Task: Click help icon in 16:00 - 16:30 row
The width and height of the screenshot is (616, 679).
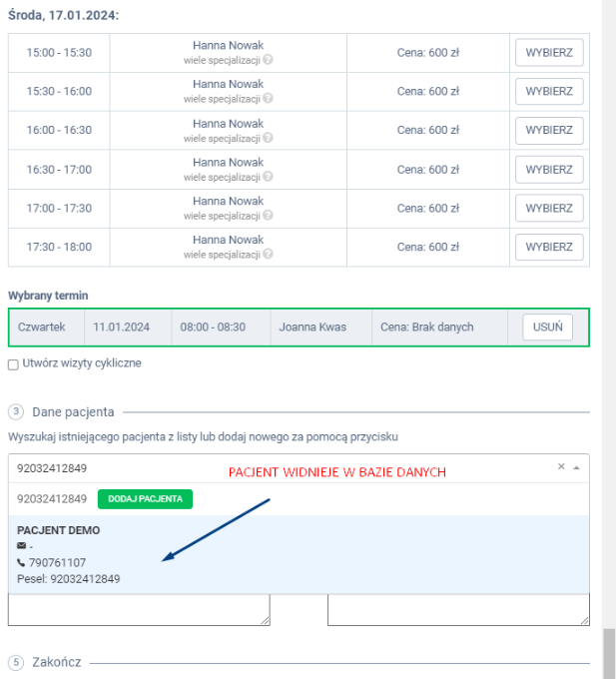Action: (268, 137)
